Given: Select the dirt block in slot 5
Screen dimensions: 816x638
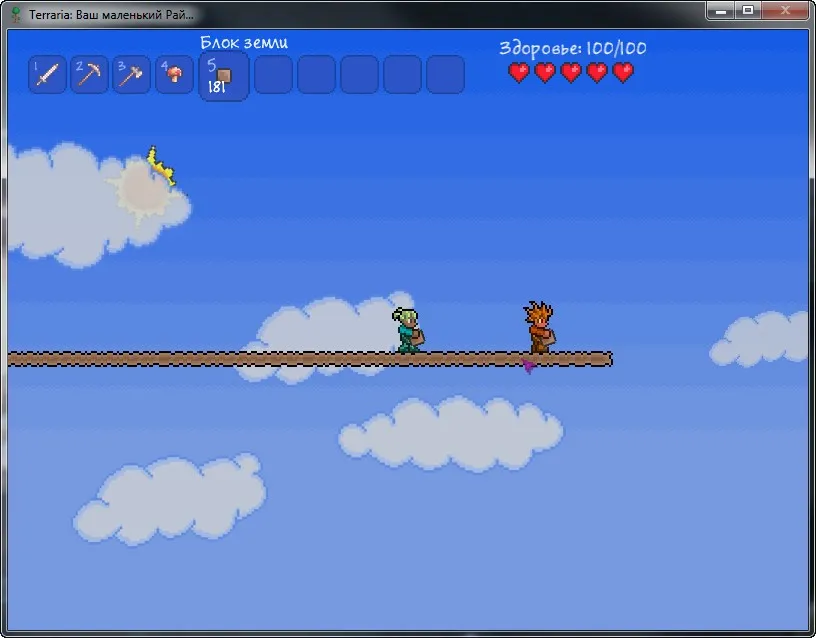Looking at the screenshot, I should point(224,76).
